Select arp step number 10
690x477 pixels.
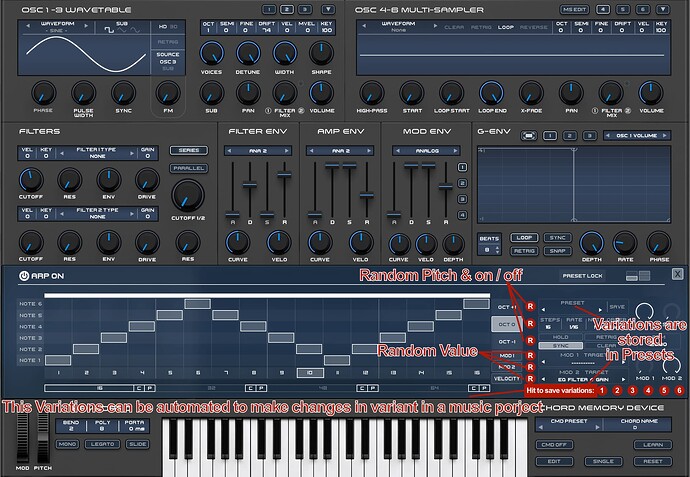310,373
